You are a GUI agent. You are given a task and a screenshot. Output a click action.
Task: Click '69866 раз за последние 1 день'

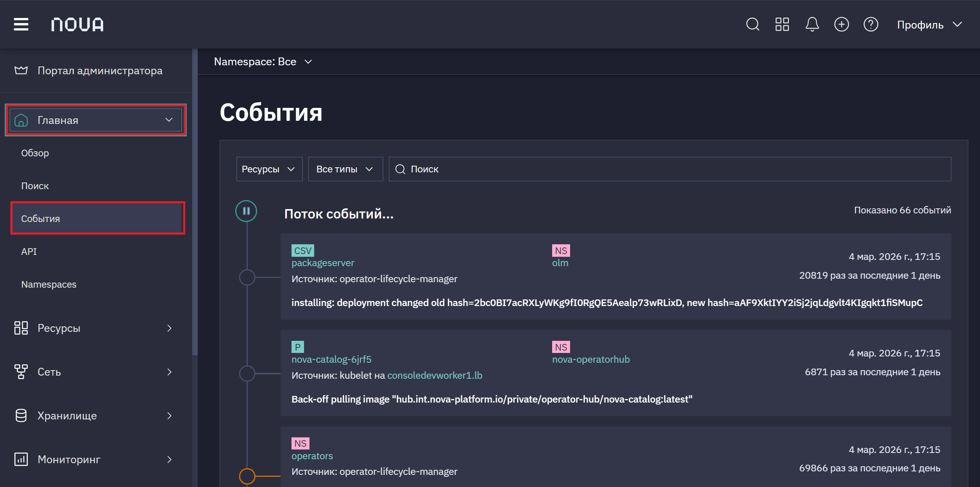tap(869, 468)
